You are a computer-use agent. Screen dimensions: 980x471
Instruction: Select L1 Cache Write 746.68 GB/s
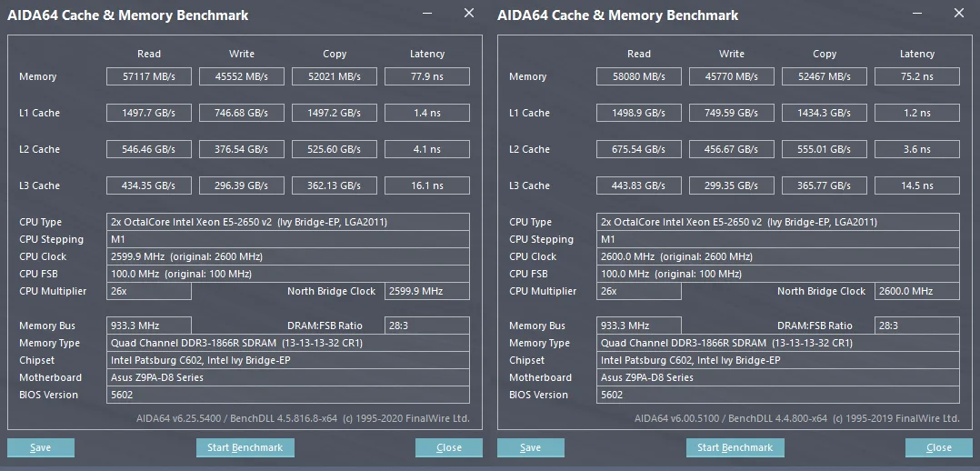[241, 113]
